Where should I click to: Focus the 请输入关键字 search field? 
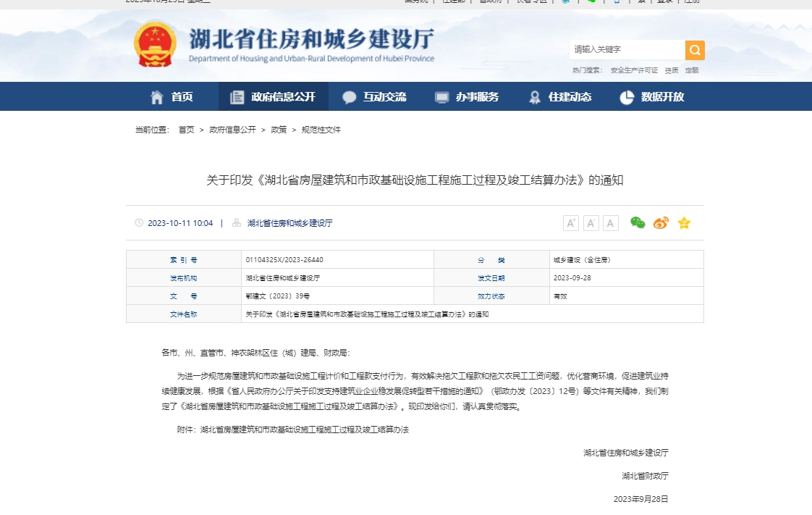tap(627, 50)
